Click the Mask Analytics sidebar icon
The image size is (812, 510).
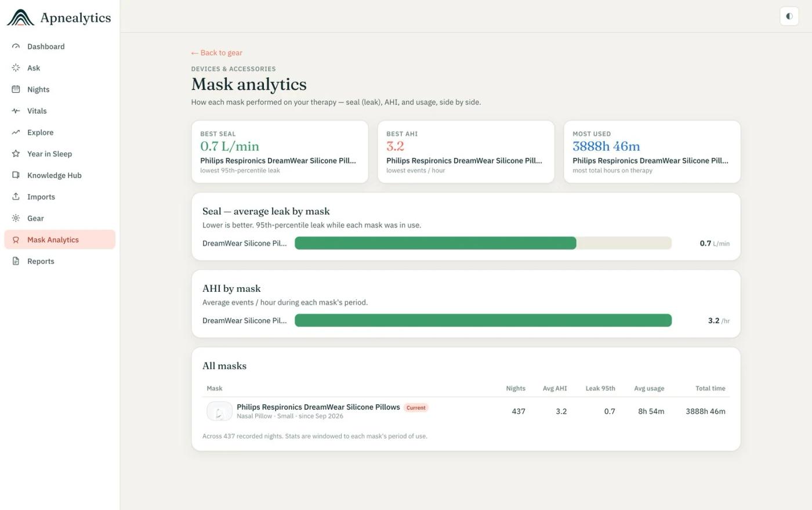point(16,240)
